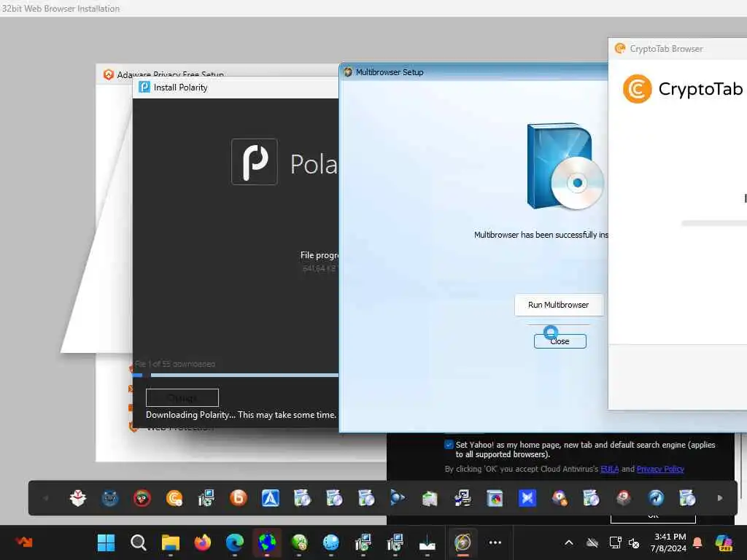Image resolution: width=747 pixels, height=560 pixels.
Task: Open File Explorer from the taskbar
Action: click(x=171, y=542)
